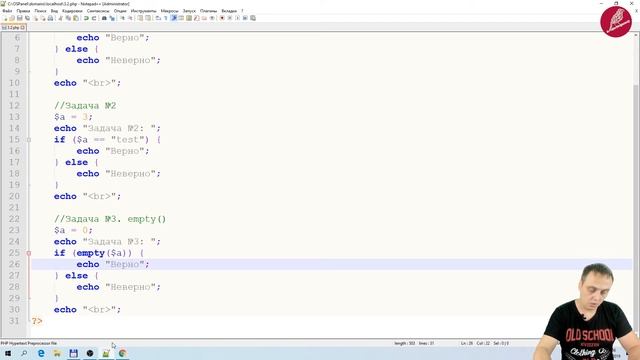Toggle Show All Characters in the toolbar

tap(165, 18)
